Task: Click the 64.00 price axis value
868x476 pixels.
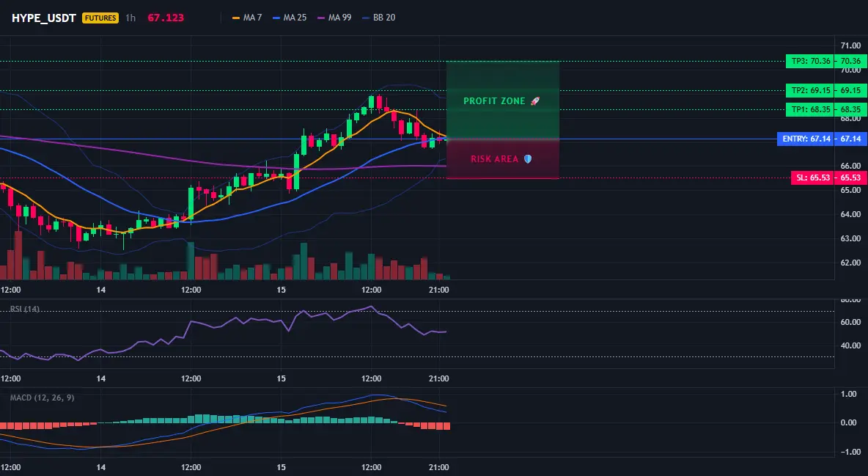Action: pos(851,214)
